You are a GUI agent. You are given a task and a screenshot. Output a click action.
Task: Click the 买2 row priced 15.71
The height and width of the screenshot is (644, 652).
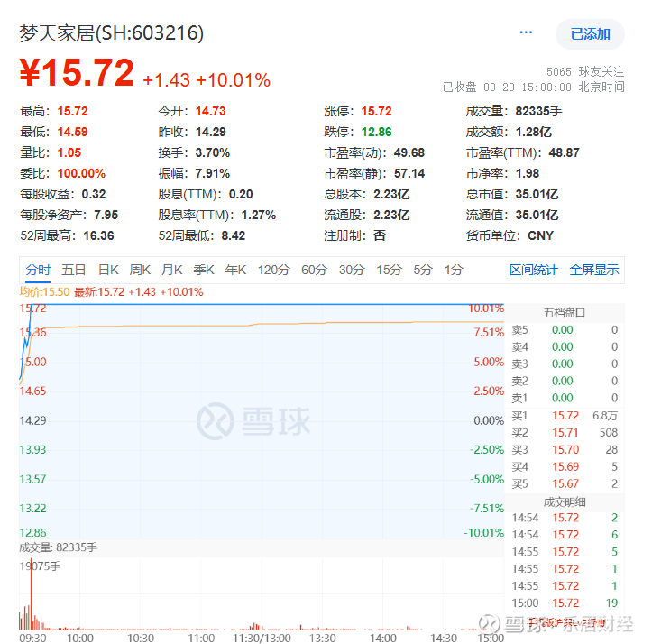[x=565, y=433]
